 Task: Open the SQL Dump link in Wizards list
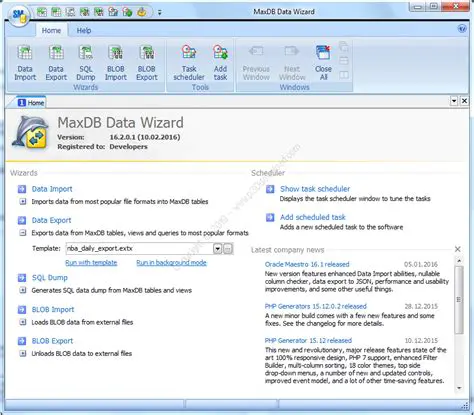(50, 278)
